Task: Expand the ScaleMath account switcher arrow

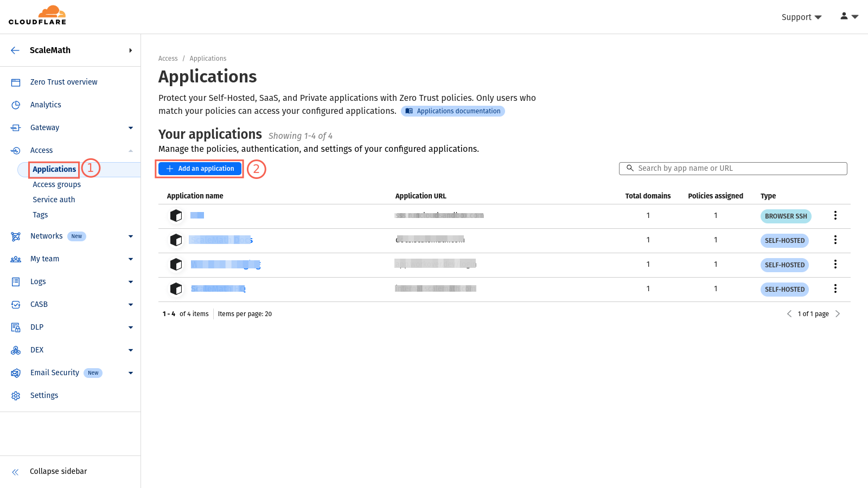Action: 130,50
